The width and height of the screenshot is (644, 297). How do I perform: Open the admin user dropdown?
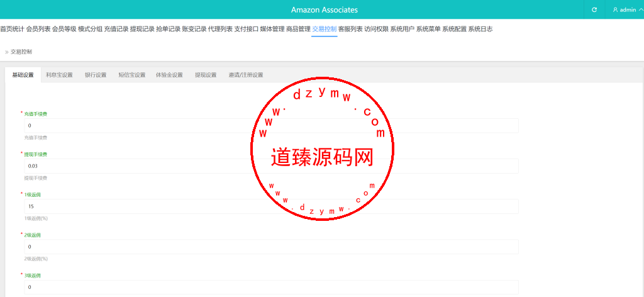628,10
